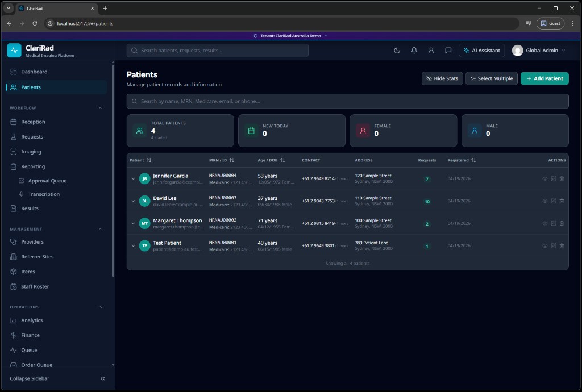This screenshot has height=392, width=582.
Task: Open Requests in sidebar
Action: 56,136
